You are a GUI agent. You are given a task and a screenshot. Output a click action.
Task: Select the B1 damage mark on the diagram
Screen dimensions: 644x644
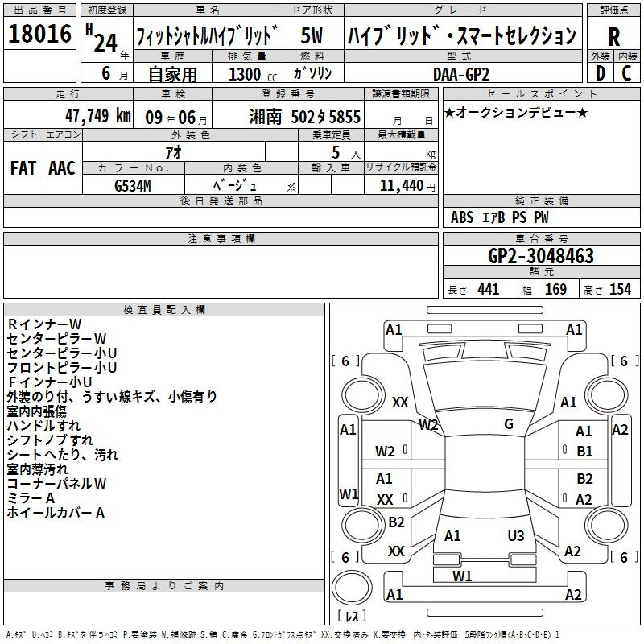[x=584, y=451]
